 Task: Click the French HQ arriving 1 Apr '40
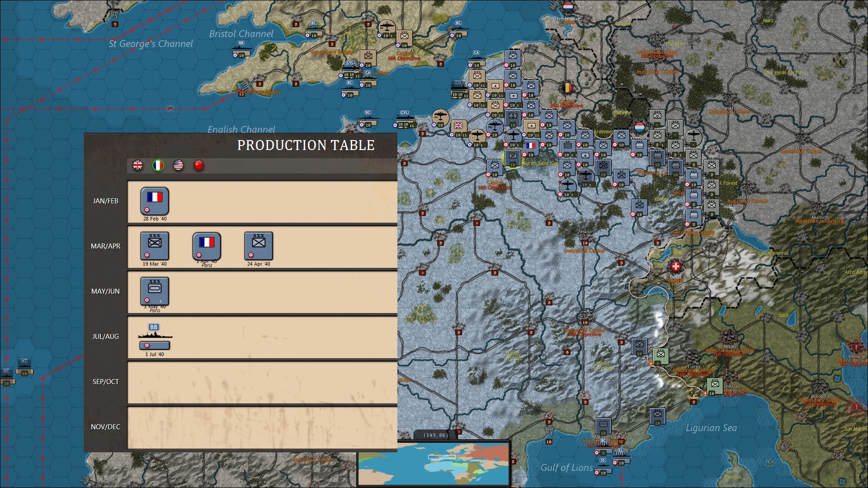point(207,246)
